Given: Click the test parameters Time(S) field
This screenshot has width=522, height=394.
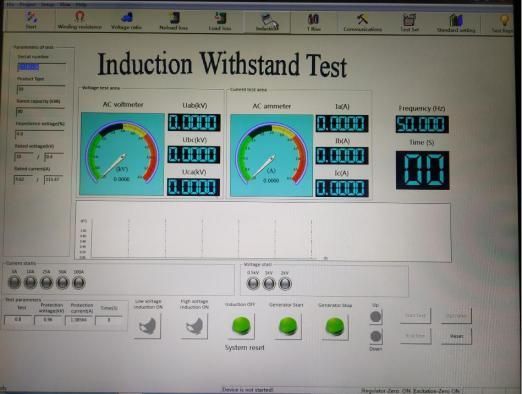Looking at the screenshot, I should [x=109, y=320].
